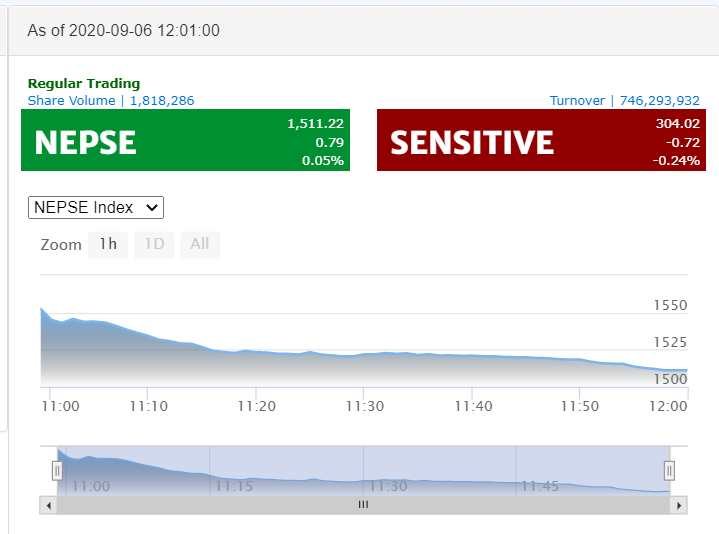The height and width of the screenshot is (534, 719).
Task: Set chart zoom to 1D
Action: tap(154, 245)
